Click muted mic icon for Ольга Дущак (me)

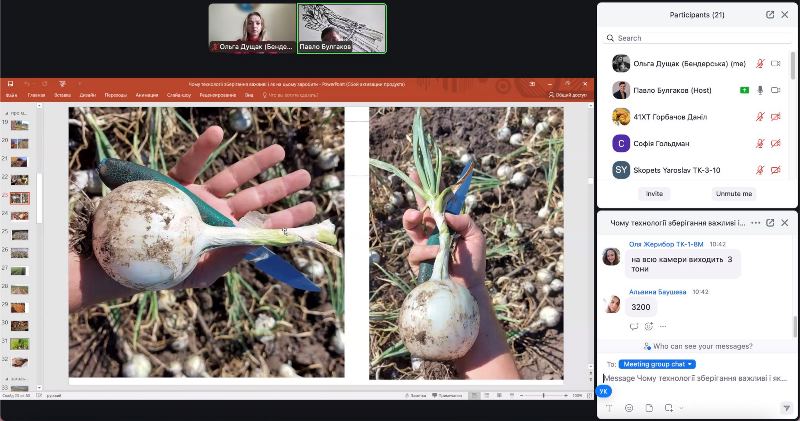pyautogui.click(x=760, y=64)
